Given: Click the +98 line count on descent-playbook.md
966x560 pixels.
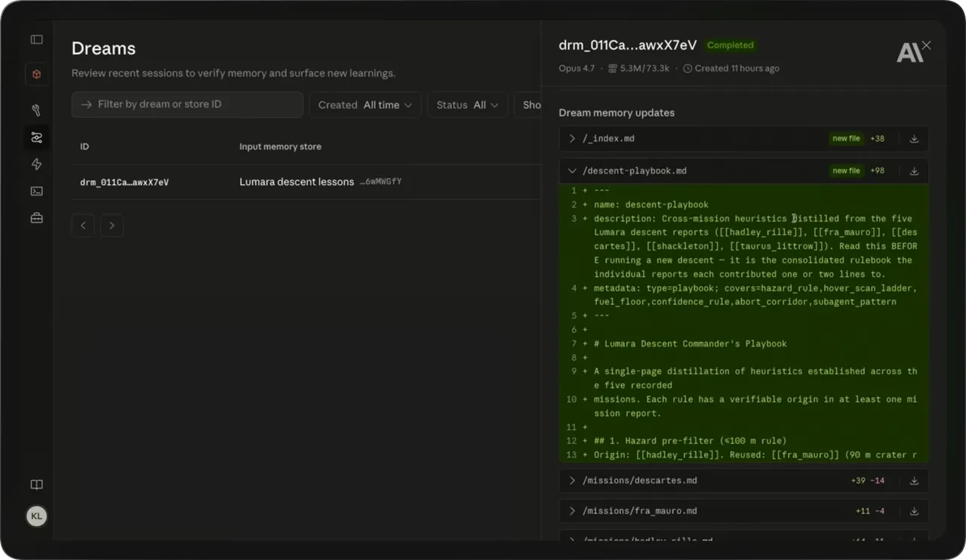Looking at the screenshot, I should click(x=877, y=171).
